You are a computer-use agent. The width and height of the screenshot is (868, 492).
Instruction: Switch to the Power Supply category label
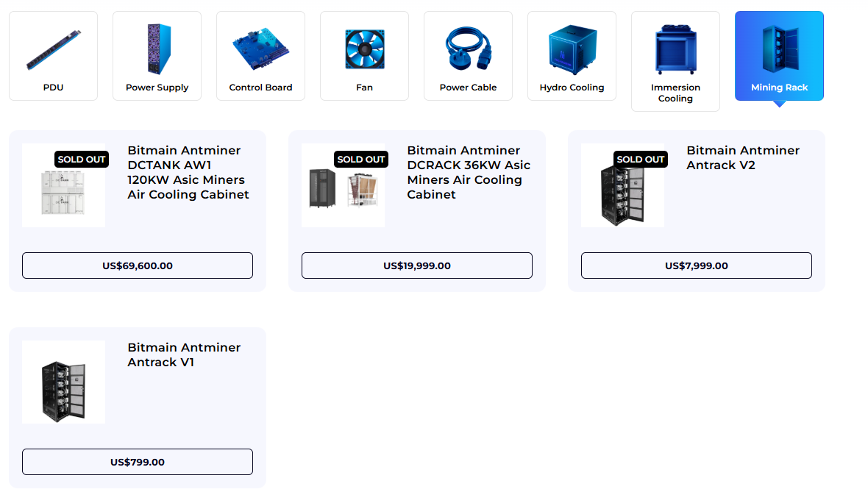157,88
